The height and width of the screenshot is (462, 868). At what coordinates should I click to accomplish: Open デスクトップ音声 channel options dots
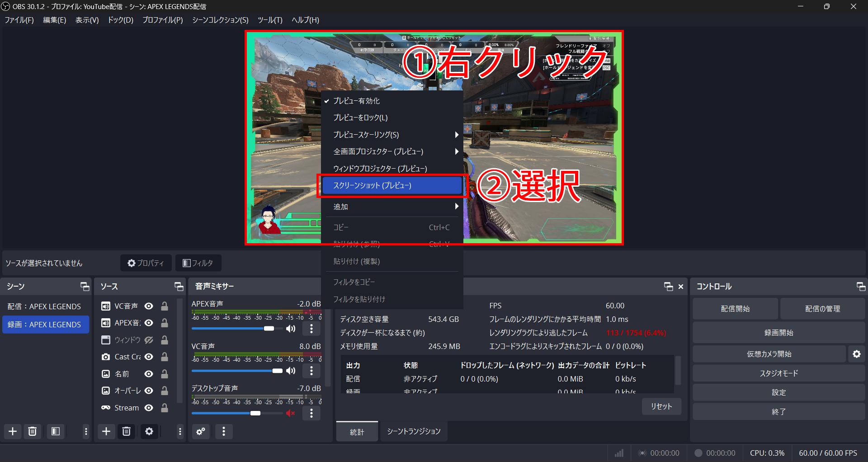[311, 413]
